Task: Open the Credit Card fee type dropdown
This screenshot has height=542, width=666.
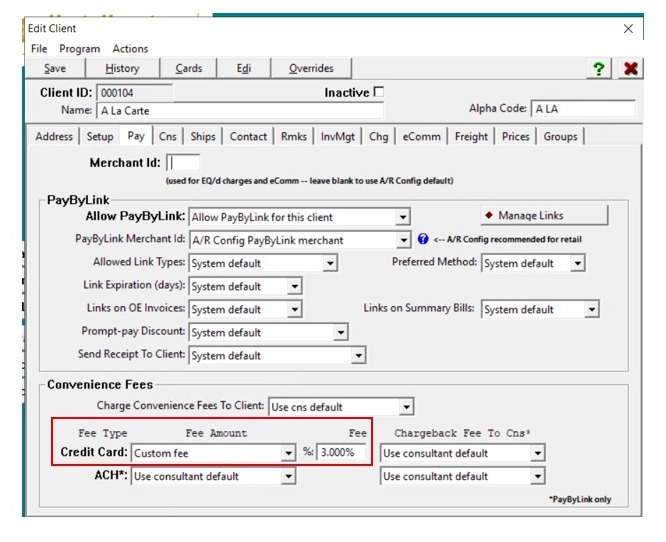Action: pyautogui.click(x=288, y=453)
